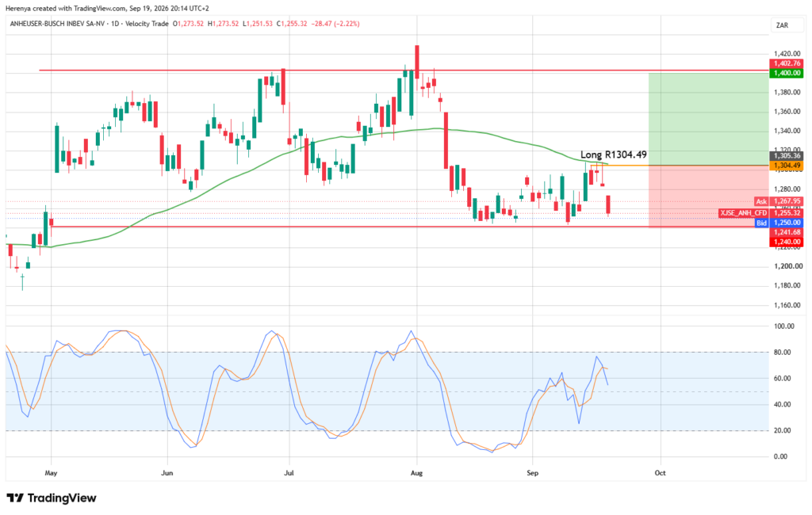The height and width of the screenshot is (515, 812).
Task: Click the 60.00 oscillator scale label
Action: [x=782, y=379]
